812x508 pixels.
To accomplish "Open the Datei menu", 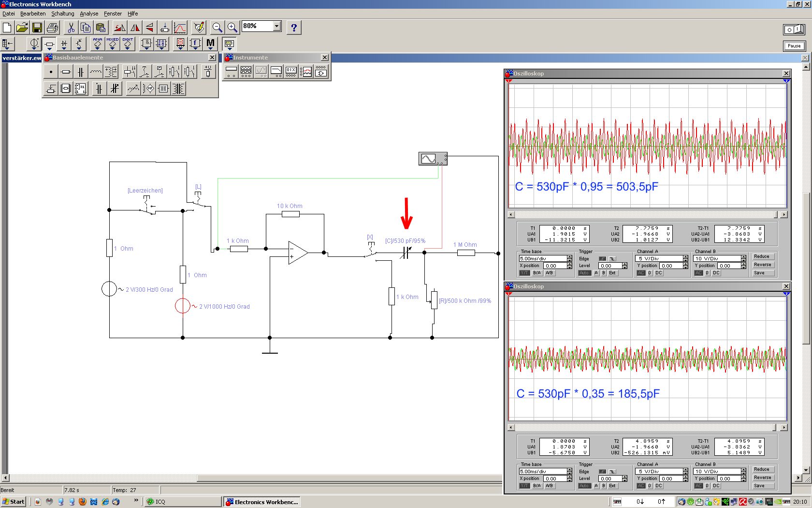I will [9, 14].
